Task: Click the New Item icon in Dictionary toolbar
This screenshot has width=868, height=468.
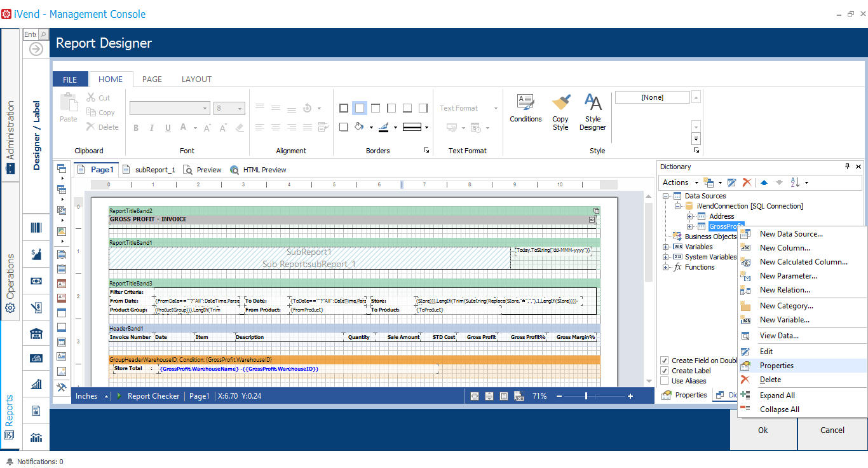Action: [x=708, y=182]
